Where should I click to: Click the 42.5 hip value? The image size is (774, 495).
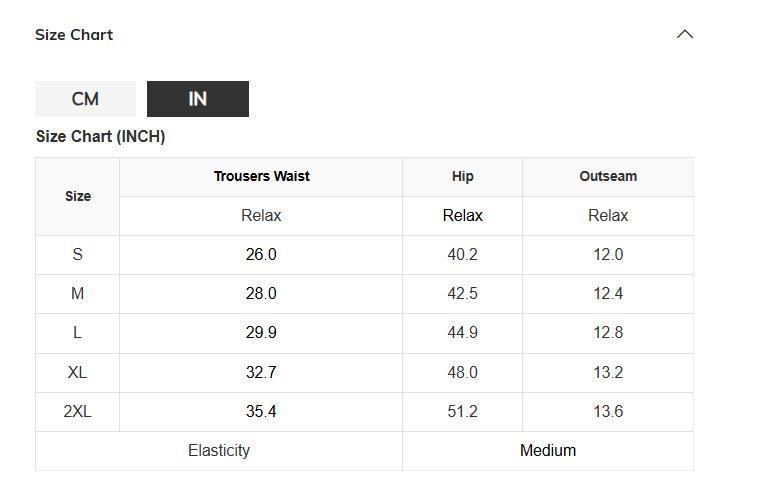[462, 294]
